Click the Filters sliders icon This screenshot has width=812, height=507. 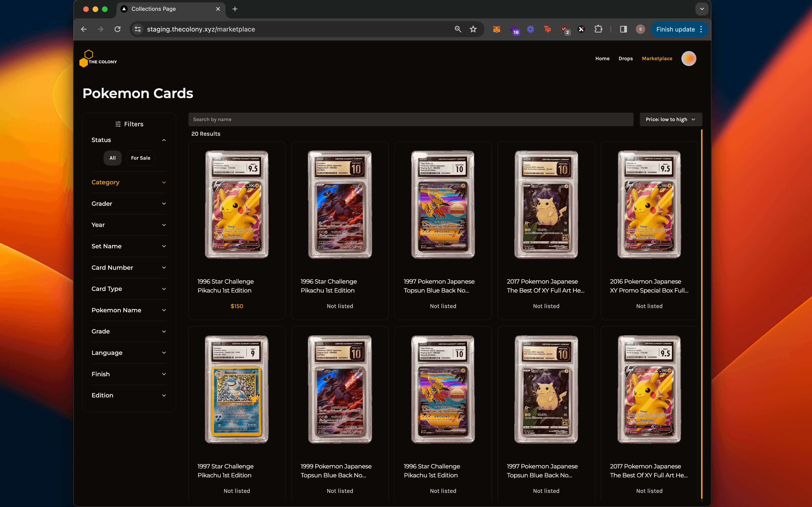point(118,124)
